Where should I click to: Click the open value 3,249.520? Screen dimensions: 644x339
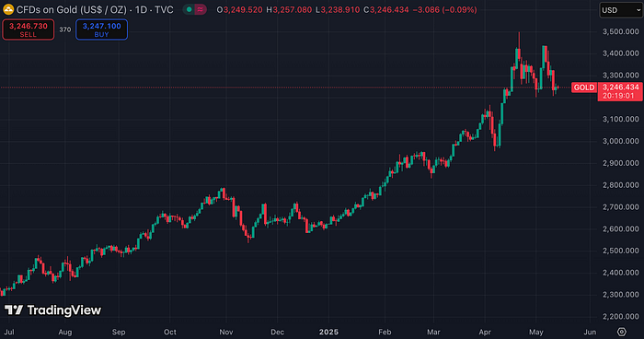tap(243, 10)
